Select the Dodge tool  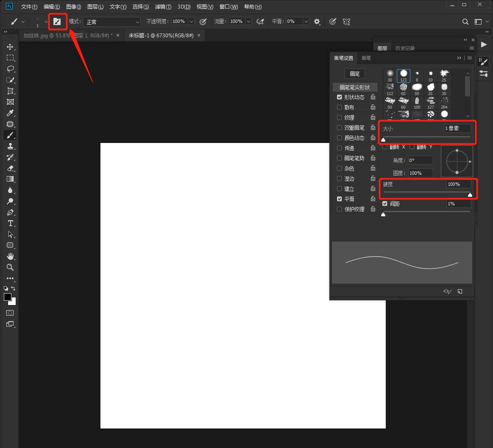point(10,201)
